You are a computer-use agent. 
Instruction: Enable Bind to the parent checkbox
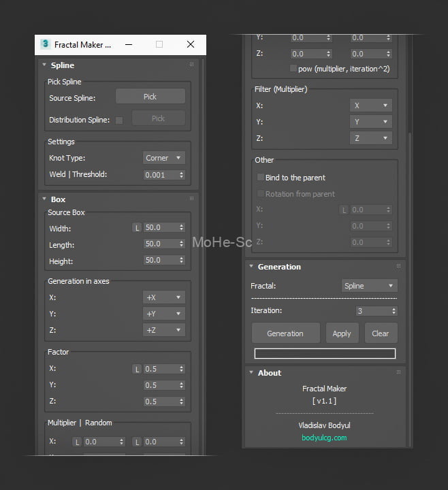260,178
